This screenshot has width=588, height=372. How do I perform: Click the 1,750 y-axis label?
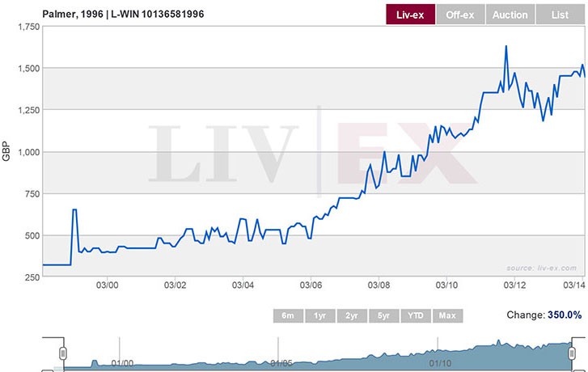tap(29, 27)
